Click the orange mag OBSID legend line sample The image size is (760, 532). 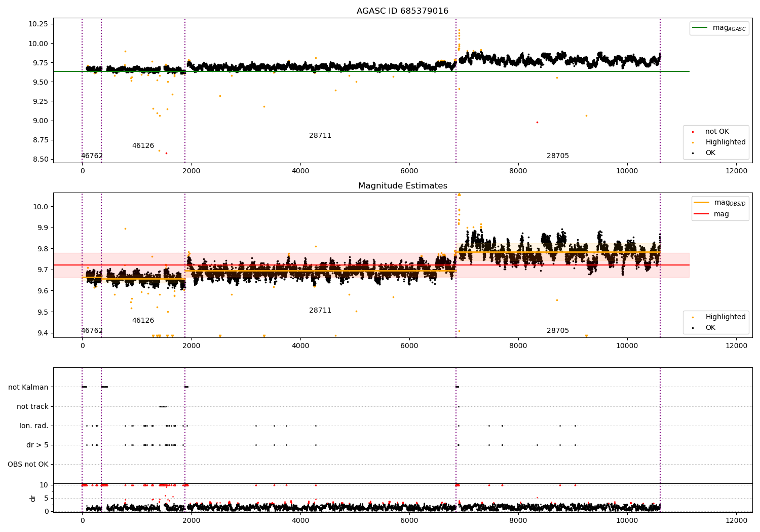pos(702,203)
